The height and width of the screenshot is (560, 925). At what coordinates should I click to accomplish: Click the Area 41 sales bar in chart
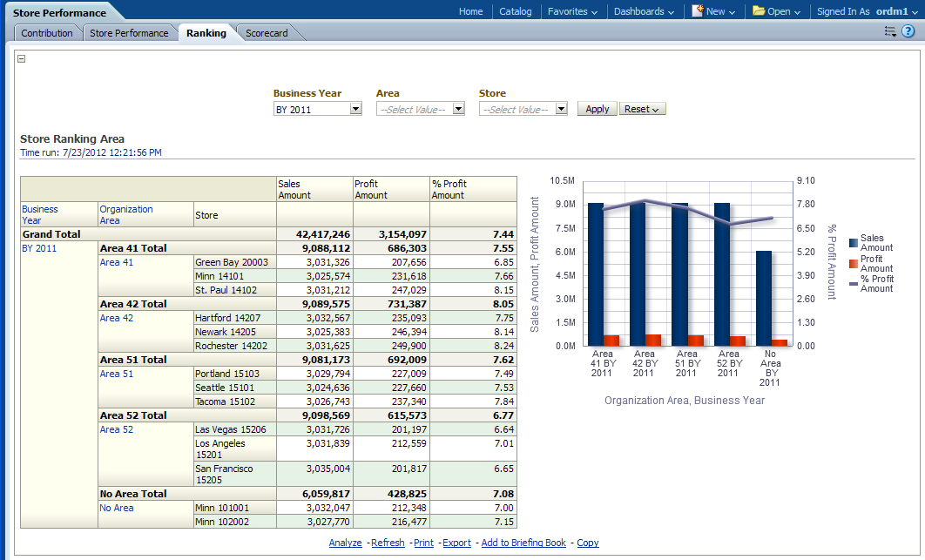[x=596, y=274]
